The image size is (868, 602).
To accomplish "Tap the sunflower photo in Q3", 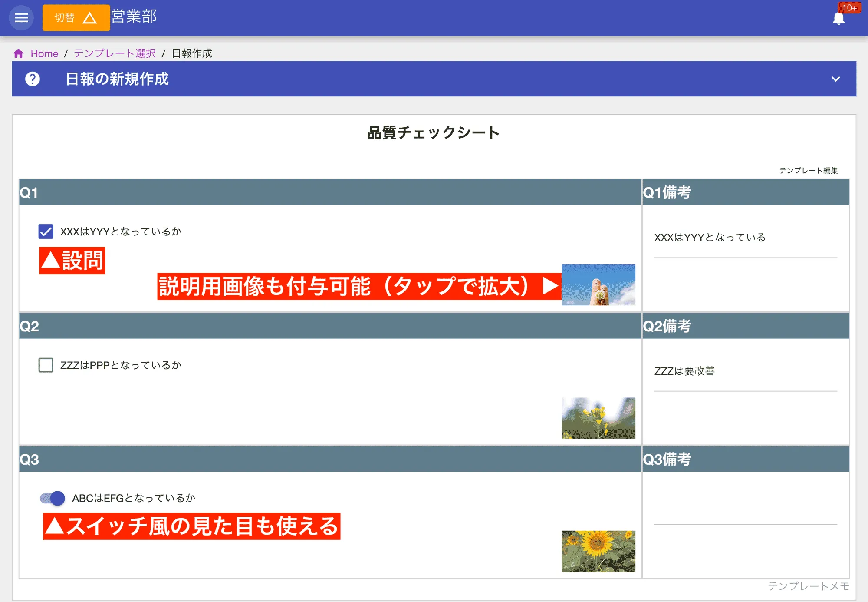I will [x=599, y=549].
